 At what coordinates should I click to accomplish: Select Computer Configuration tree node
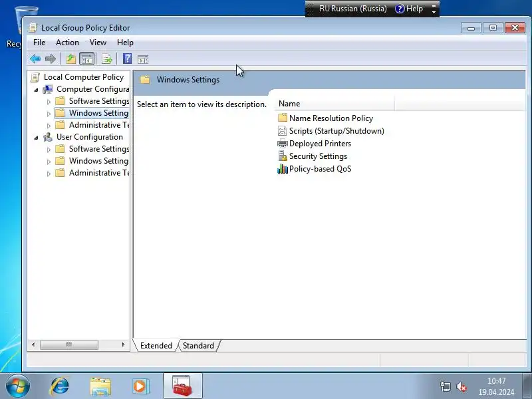coord(92,89)
